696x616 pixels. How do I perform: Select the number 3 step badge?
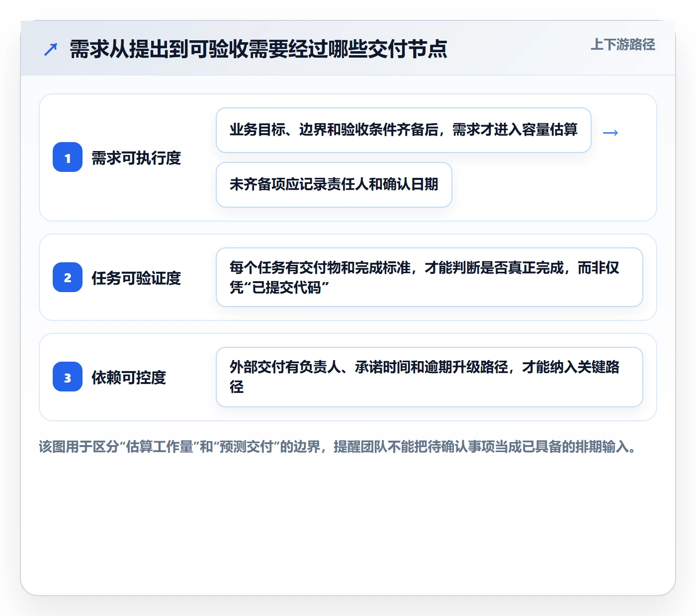(68, 377)
